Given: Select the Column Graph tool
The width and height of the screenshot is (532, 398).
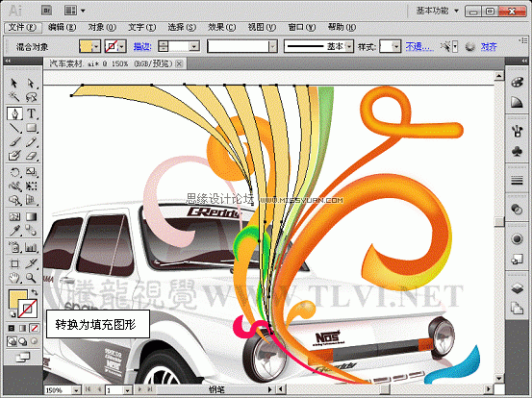Looking at the screenshot, I should click(x=31, y=247).
